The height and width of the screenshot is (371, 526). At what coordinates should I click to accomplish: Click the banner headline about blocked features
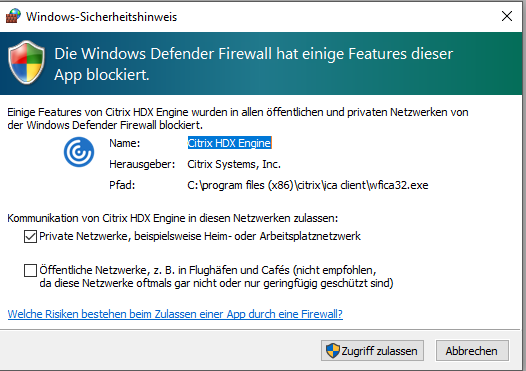[254, 64]
